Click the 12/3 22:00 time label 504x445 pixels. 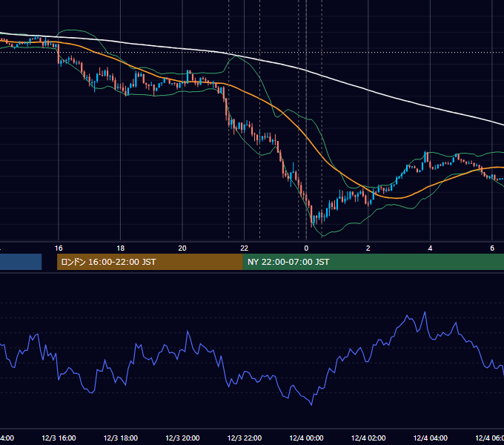[245, 438]
